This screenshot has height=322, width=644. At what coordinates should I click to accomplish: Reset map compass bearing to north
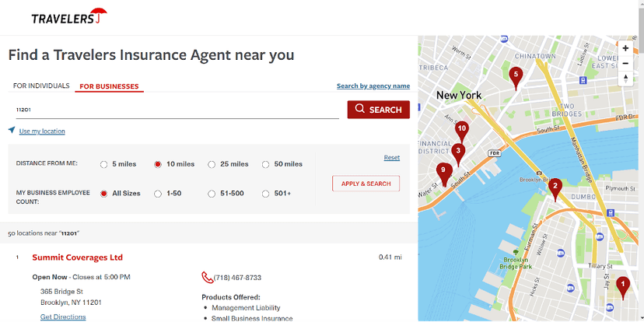coord(625,79)
